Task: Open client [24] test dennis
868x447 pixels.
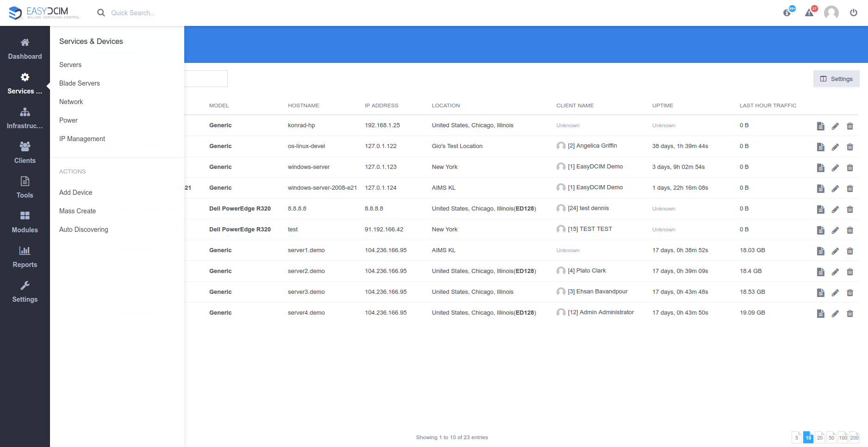Action: pos(588,208)
